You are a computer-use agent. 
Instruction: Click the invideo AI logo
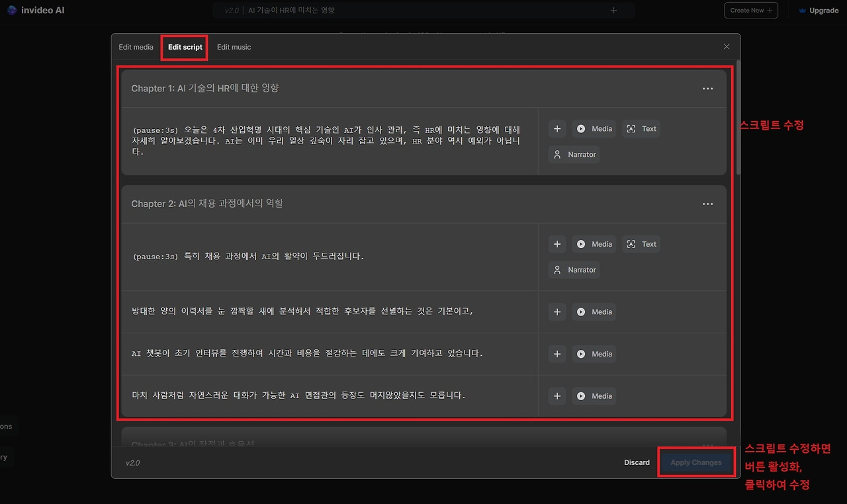36,10
